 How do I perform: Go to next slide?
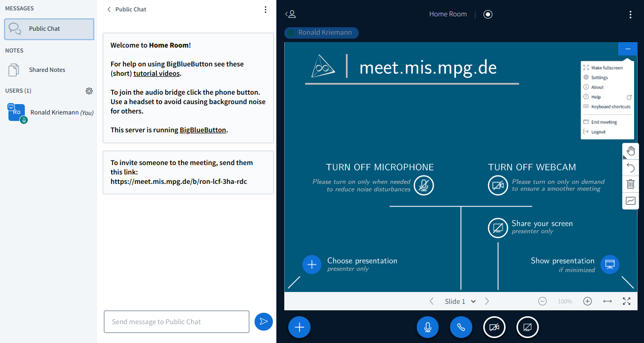tap(487, 301)
